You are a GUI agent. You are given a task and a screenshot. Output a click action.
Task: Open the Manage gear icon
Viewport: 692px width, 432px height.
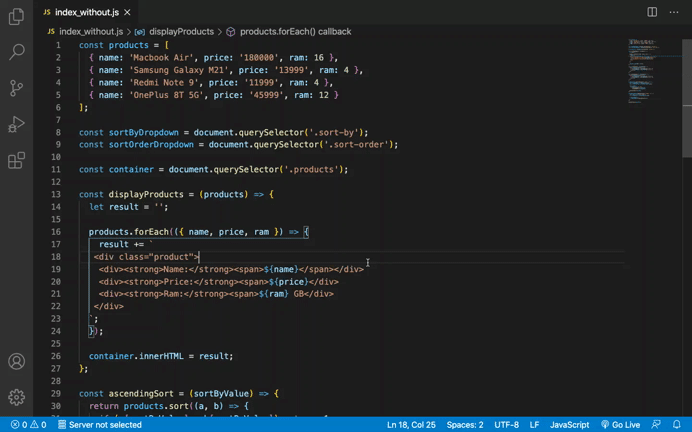[16, 397]
